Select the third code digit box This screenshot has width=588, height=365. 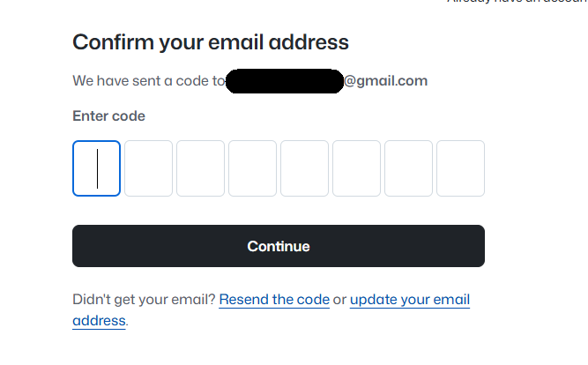(x=200, y=168)
